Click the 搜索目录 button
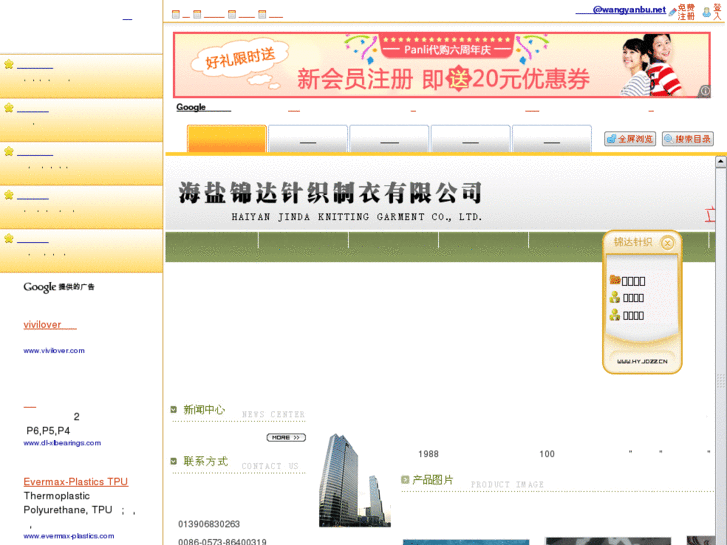The width and height of the screenshot is (727, 545). [688, 139]
